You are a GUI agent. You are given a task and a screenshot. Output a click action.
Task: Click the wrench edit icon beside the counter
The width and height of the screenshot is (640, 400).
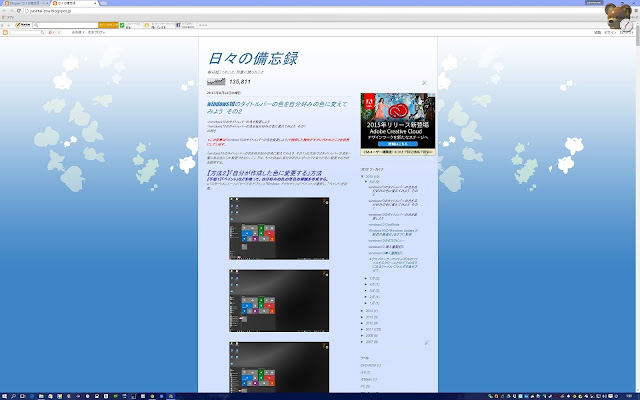tap(424, 82)
